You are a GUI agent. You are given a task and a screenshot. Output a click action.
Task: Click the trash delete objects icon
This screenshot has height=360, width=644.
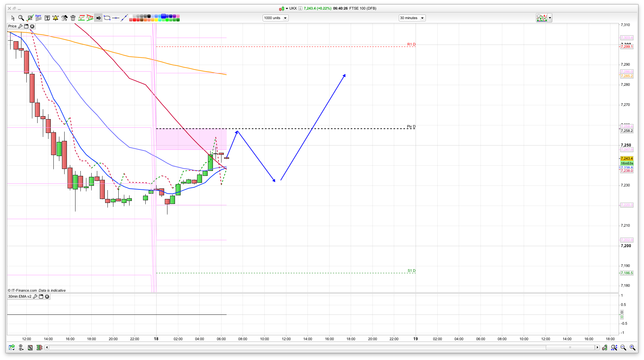point(73,18)
